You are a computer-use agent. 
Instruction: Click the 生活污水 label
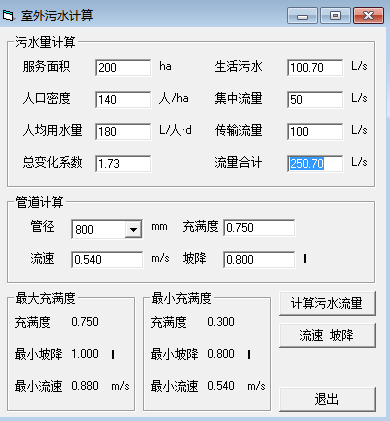point(238,67)
